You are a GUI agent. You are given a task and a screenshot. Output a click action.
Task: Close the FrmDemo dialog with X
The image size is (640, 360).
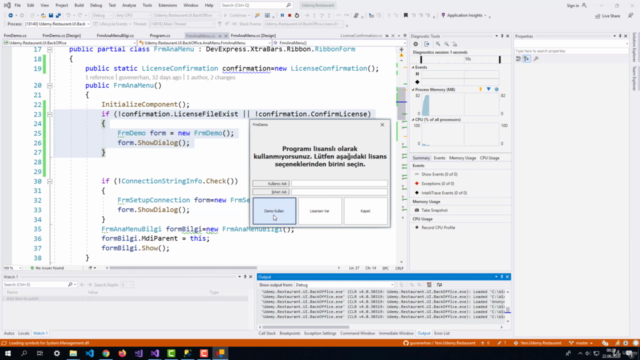[382, 124]
